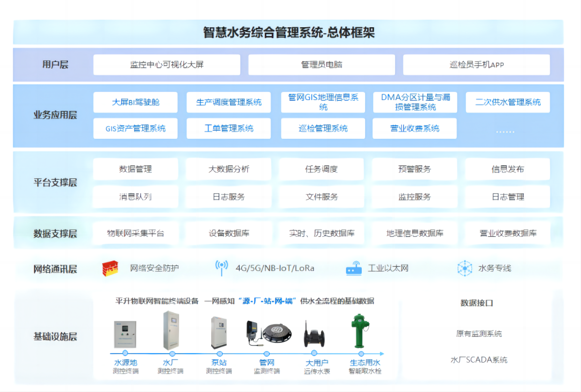This screenshot has height=392, width=581.
Task: Click the 用户层 layer label
Action: [x=55, y=64]
